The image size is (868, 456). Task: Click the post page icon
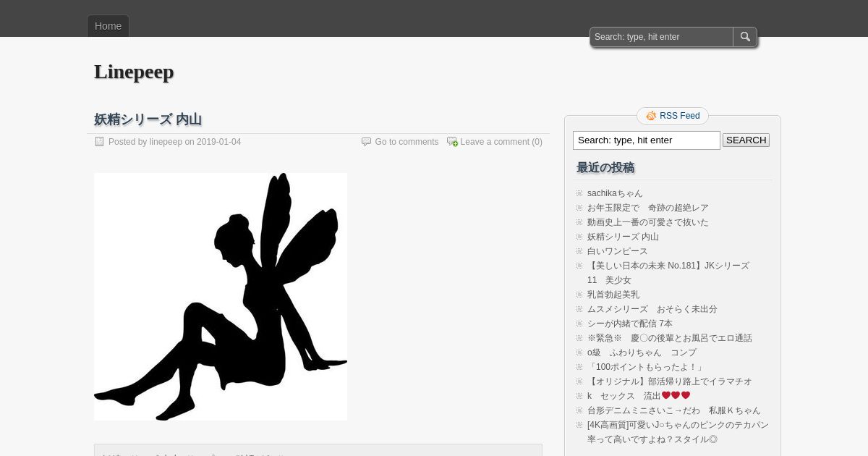[100, 142]
